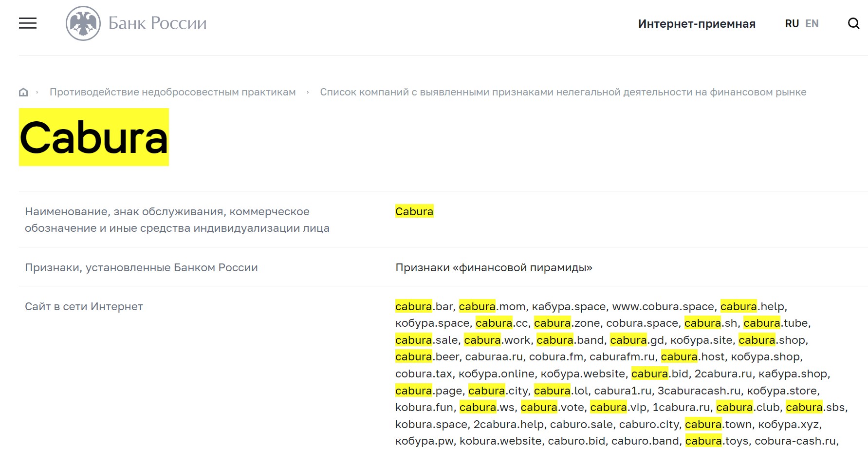The width and height of the screenshot is (868, 449).
Task: Click the caburaa.ru domain text
Action: (494, 356)
